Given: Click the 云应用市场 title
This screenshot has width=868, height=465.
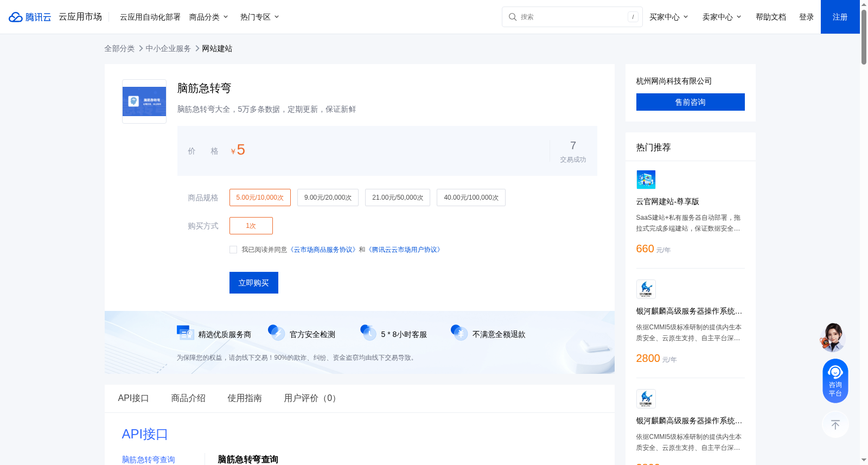Looking at the screenshot, I should 80,17.
